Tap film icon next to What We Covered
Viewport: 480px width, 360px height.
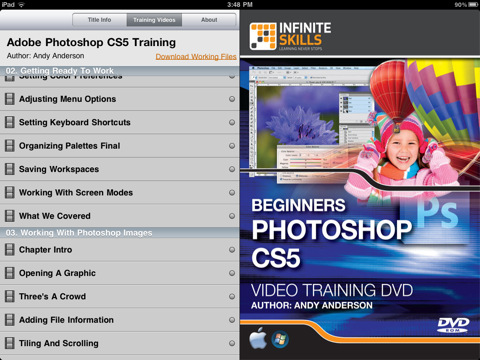pos(10,216)
